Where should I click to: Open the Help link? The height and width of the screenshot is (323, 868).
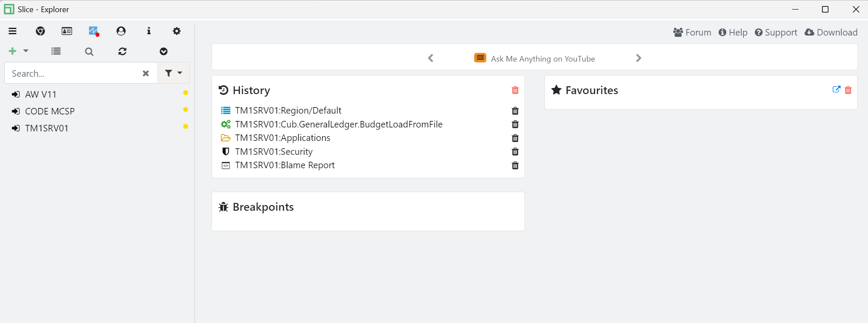(733, 33)
